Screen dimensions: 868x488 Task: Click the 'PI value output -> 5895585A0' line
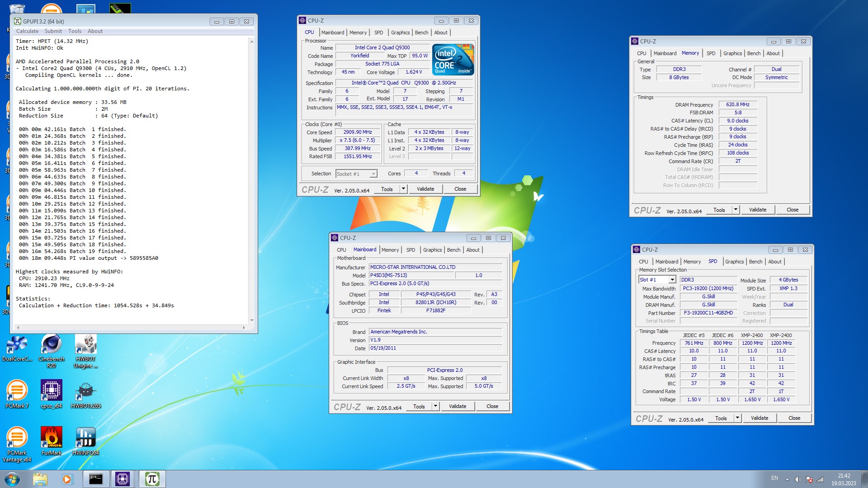click(x=89, y=258)
